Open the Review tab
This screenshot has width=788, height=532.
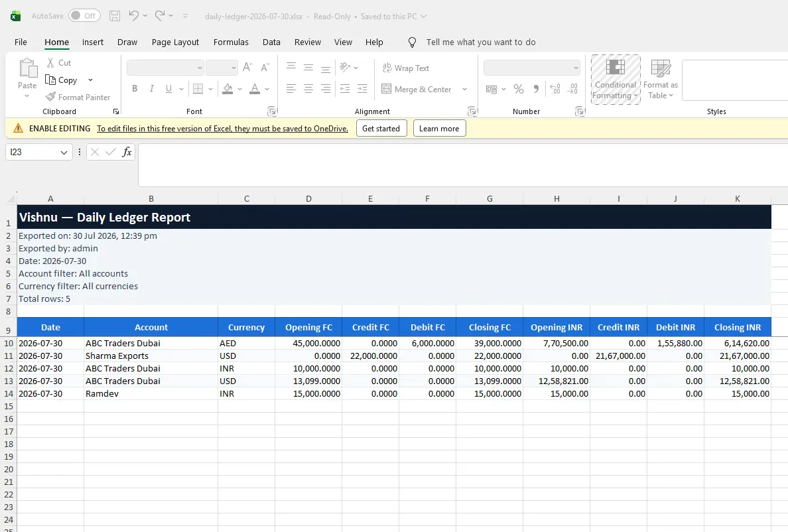308,42
